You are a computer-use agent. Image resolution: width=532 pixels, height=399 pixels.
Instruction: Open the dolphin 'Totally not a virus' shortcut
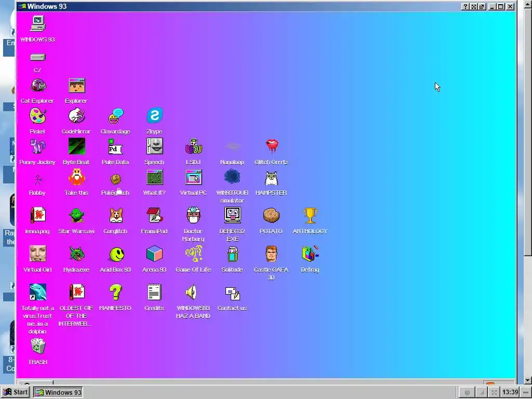(x=37, y=292)
